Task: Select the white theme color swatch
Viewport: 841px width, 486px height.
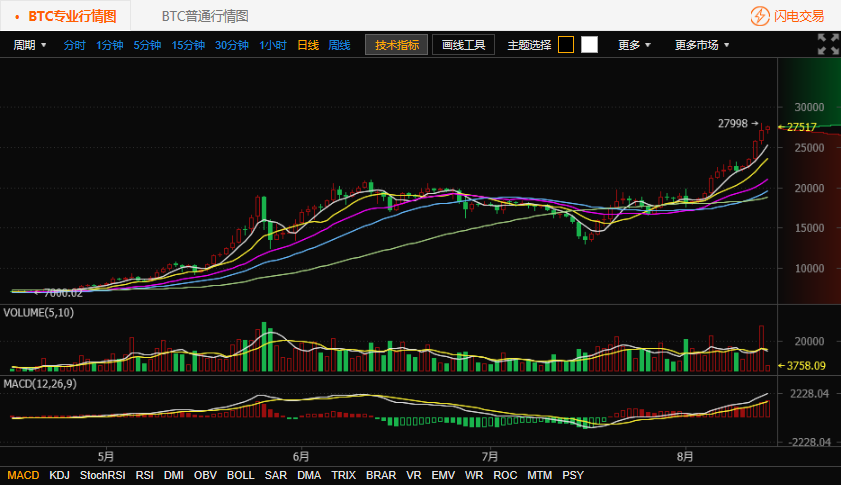Action: coord(590,45)
